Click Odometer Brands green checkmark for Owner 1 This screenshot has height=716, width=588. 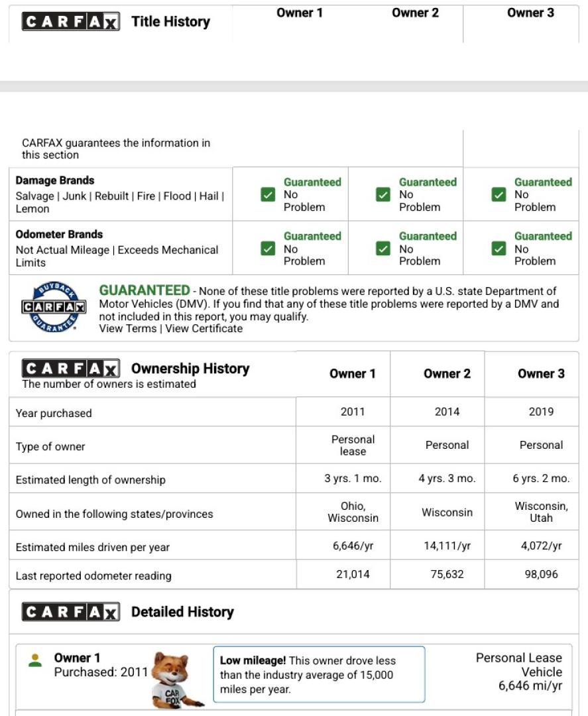[268, 249]
